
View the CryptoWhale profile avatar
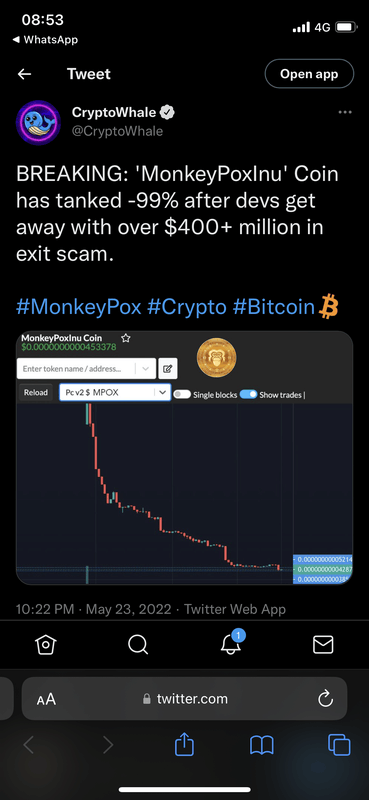pyautogui.click(x=38, y=123)
